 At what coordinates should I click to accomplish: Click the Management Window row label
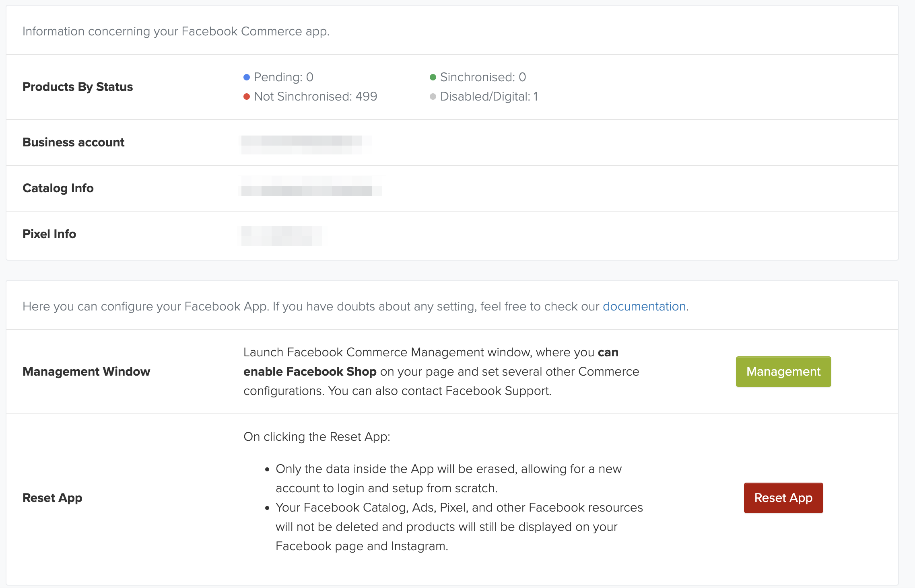pyautogui.click(x=86, y=372)
